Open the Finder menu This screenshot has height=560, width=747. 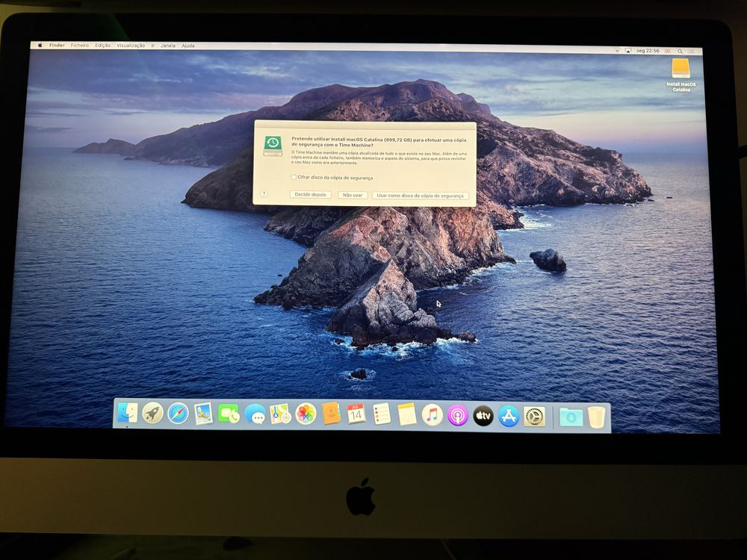pyautogui.click(x=57, y=46)
